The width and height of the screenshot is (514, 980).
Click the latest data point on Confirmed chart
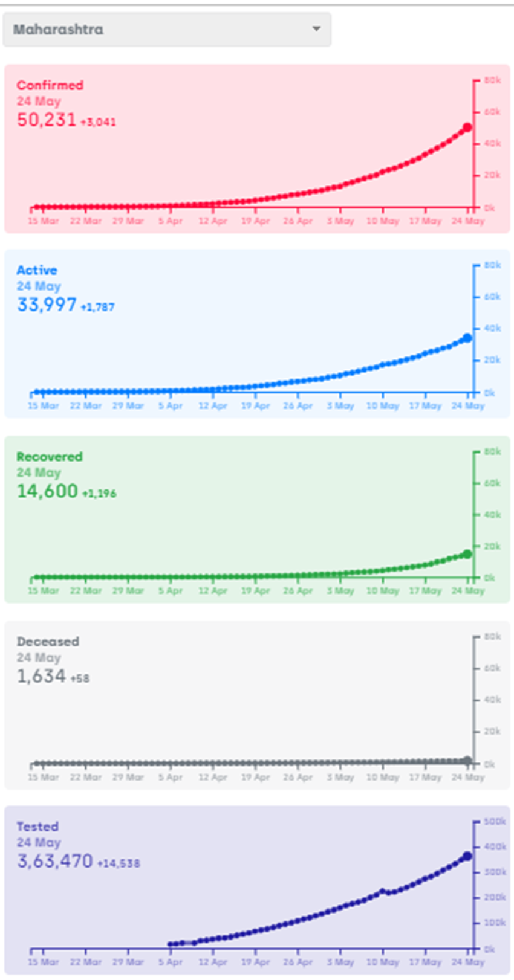pyautogui.click(x=467, y=127)
